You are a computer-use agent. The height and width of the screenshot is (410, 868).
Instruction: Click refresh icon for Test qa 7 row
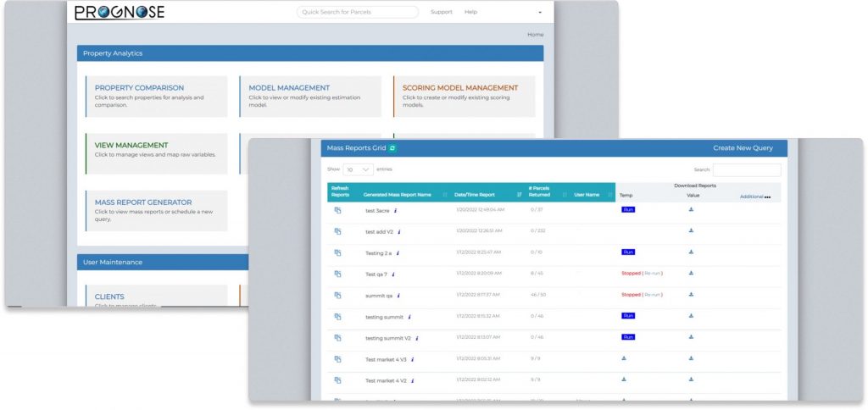[337, 274]
